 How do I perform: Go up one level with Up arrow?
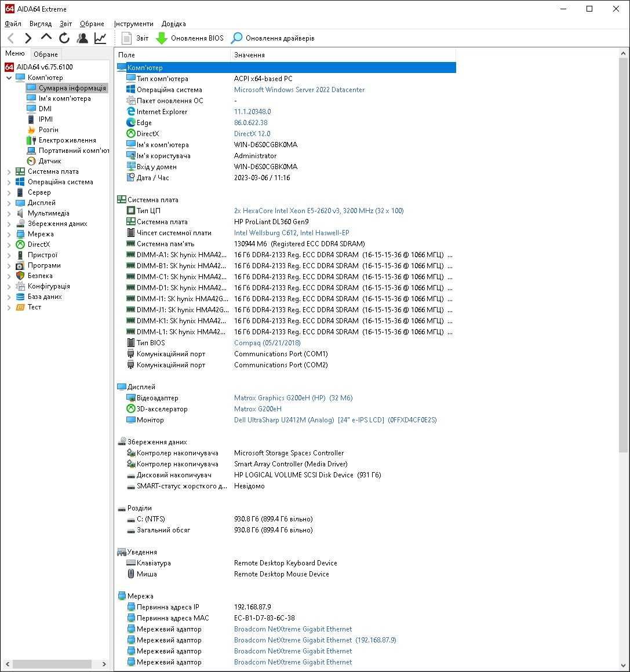[x=46, y=38]
